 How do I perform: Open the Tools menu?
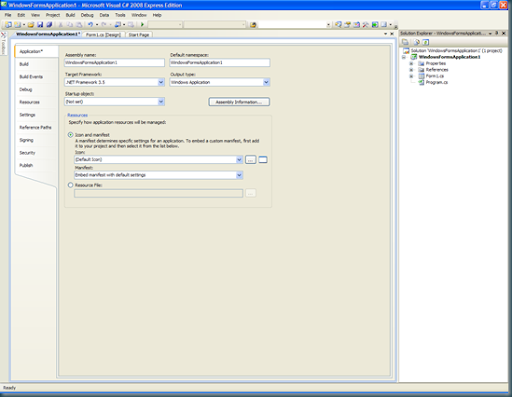click(120, 15)
